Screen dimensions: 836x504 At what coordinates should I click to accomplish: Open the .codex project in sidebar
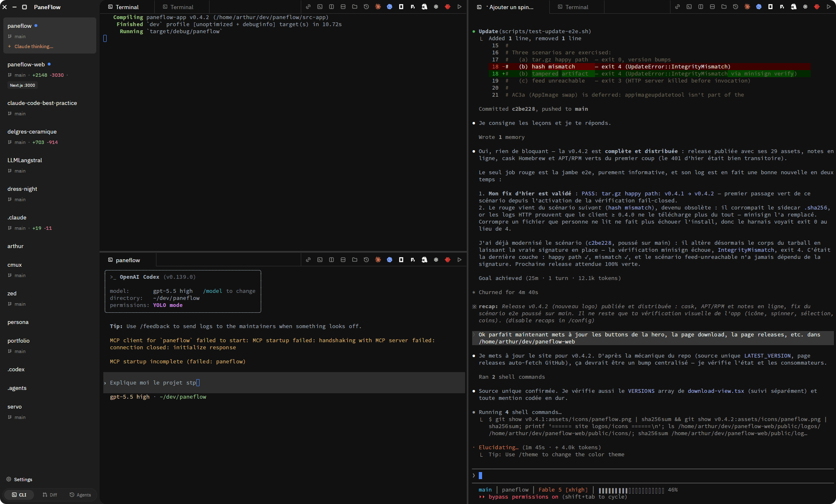(x=50, y=369)
